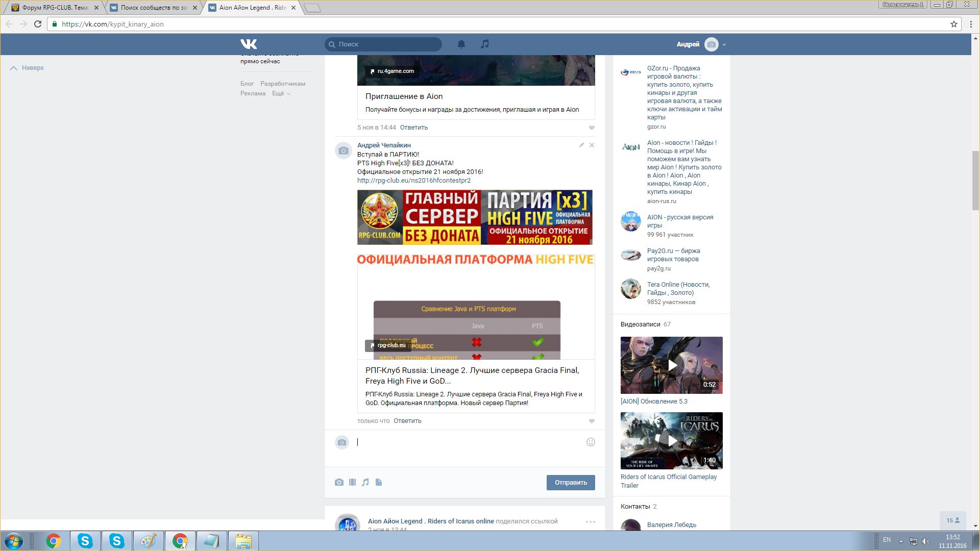Open the post's three-dots options menu
The width and height of the screenshot is (980, 551).
[590, 522]
